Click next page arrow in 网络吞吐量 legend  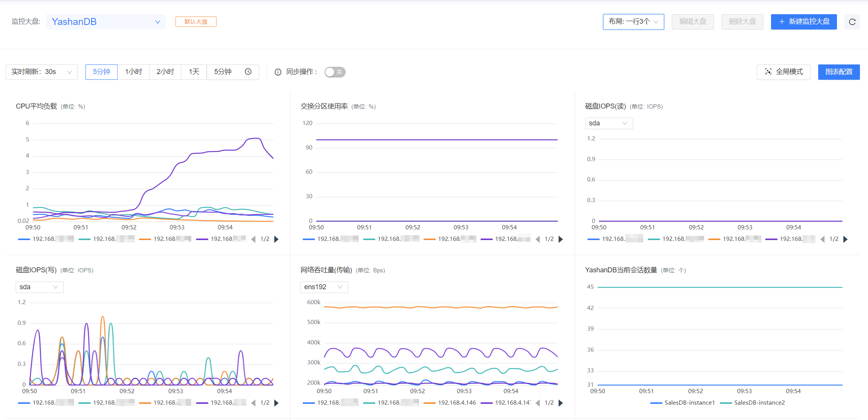click(561, 403)
